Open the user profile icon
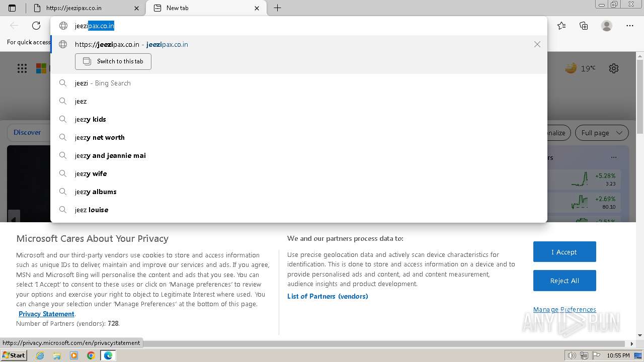 click(607, 26)
